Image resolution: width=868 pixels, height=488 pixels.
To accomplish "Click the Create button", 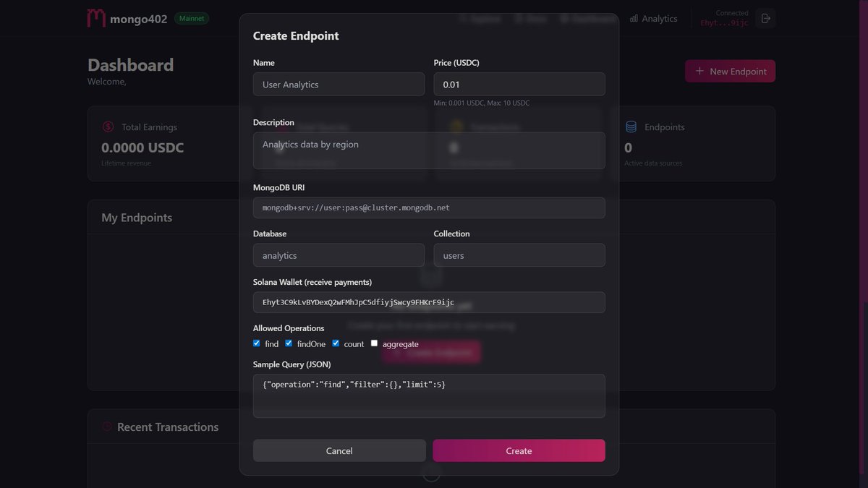I will click(519, 450).
